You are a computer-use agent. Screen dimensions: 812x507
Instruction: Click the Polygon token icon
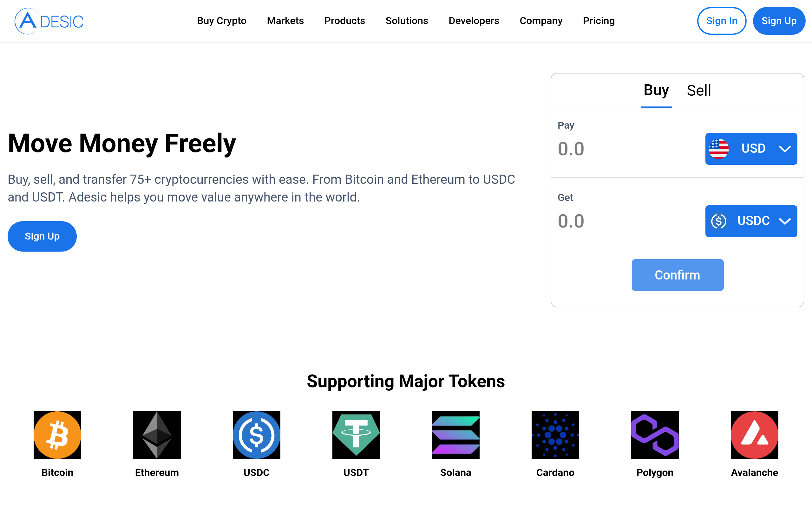(655, 435)
